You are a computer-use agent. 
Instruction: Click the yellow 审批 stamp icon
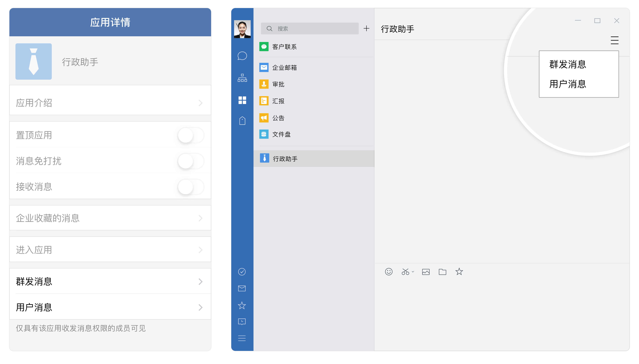pyautogui.click(x=264, y=84)
